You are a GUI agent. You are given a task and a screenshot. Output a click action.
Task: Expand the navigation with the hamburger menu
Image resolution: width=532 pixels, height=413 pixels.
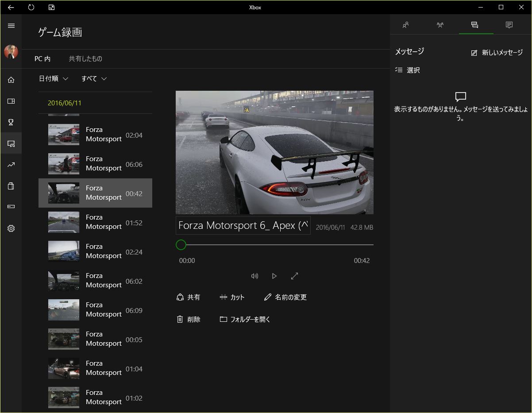pyautogui.click(x=11, y=25)
